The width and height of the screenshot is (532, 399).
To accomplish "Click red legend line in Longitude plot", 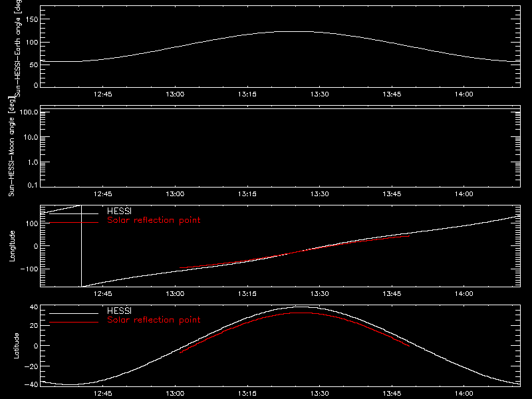I will [74, 223].
